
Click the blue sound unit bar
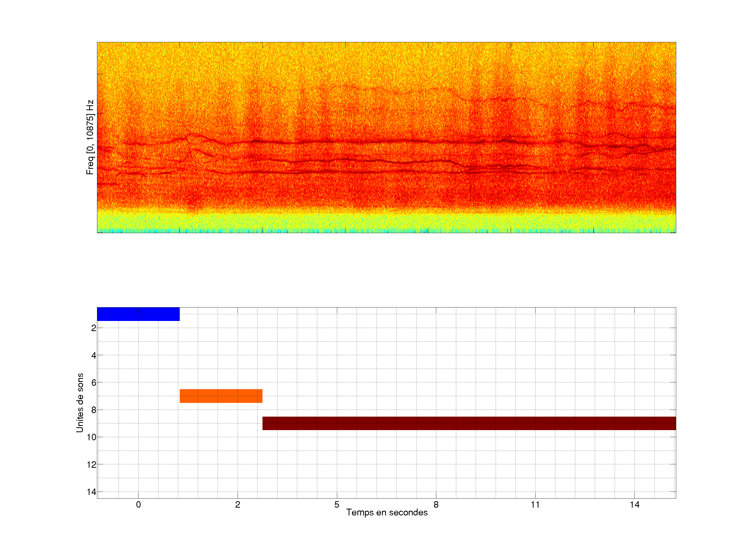point(138,314)
